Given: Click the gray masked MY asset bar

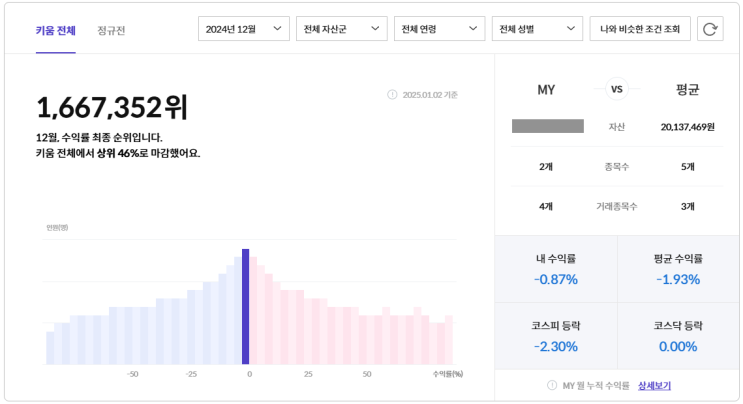Looking at the screenshot, I should coord(547,126).
